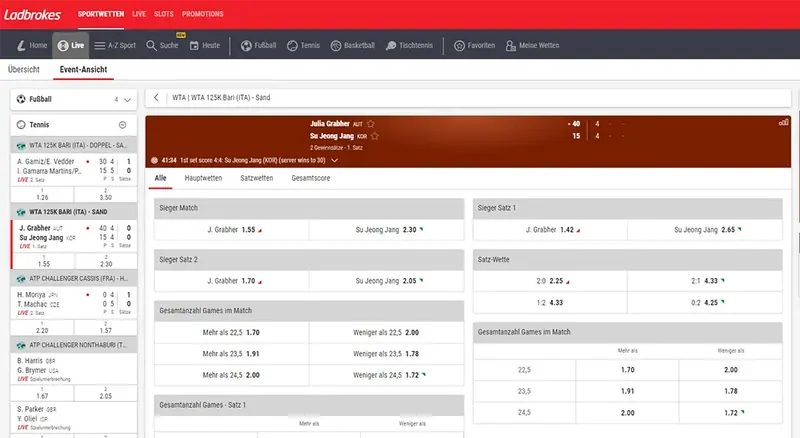
Task: Select the Alle markets tab
Action: (x=160, y=178)
